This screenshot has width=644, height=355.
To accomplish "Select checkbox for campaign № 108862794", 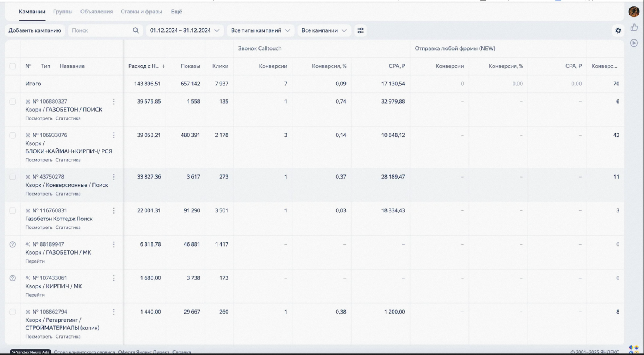I will (x=13, y=312).
